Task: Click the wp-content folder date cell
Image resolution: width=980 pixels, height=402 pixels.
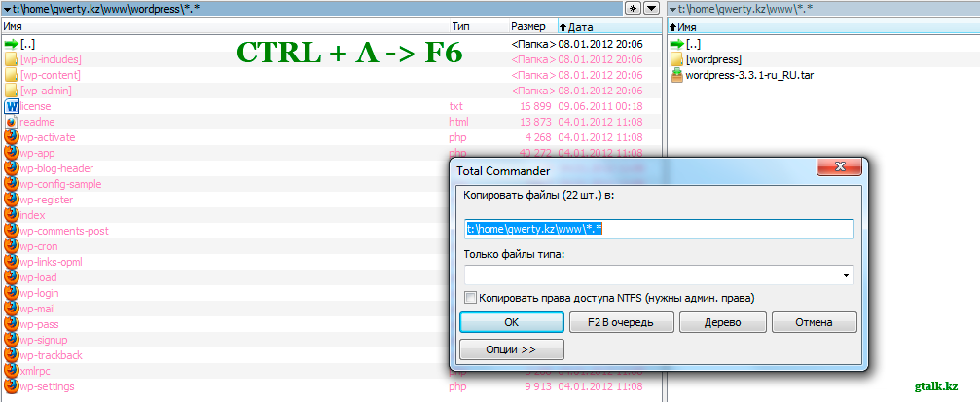Action: [600, 75]
